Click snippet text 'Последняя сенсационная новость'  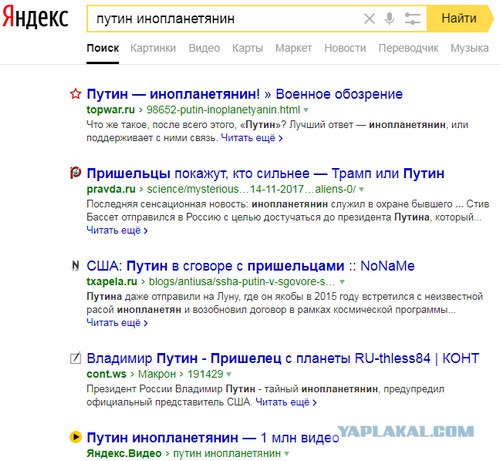(x=168, y=204)
